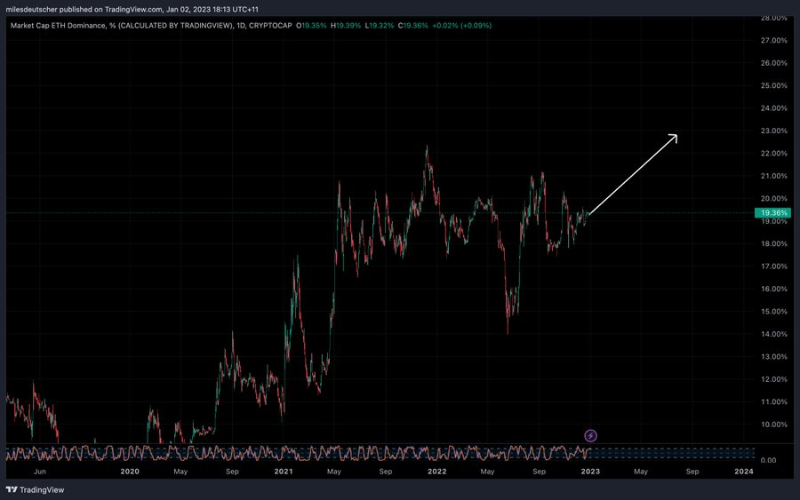The width and height of the screenshot is (800, 500).
Task: Click the current price label 19.36%
Action: click(775, 213)
